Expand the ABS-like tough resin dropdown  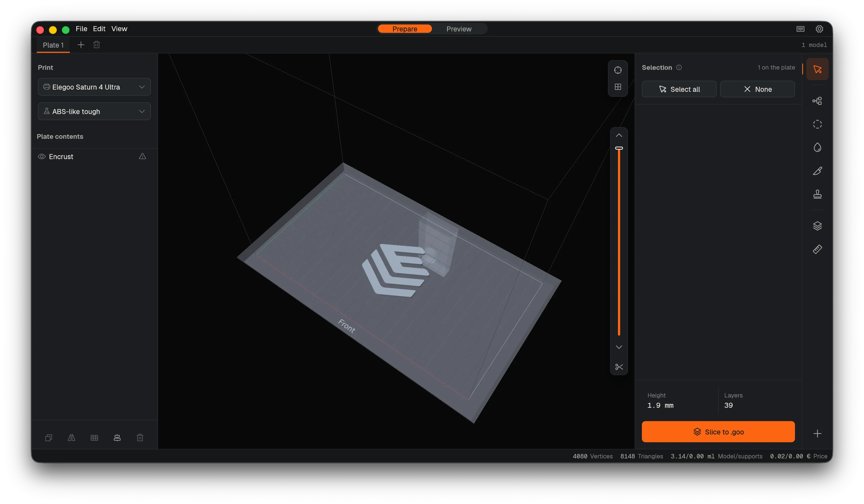point(94,111)
